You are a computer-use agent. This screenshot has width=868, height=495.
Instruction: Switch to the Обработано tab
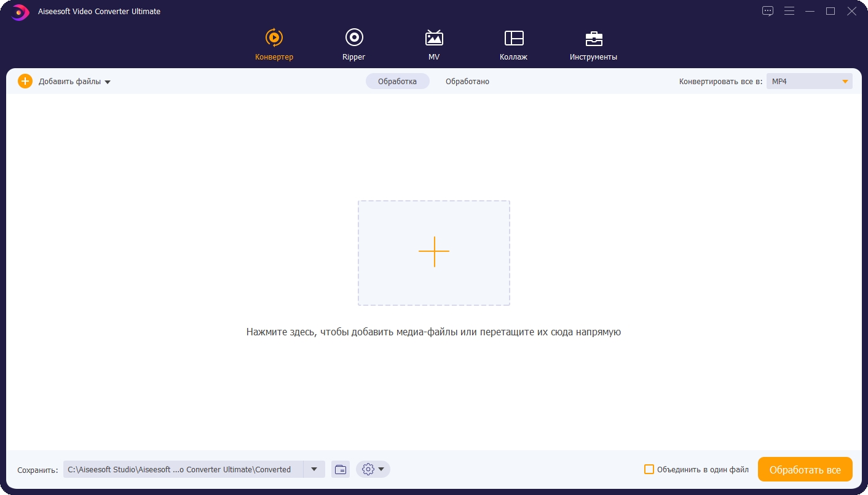click(x=467, y=82)
